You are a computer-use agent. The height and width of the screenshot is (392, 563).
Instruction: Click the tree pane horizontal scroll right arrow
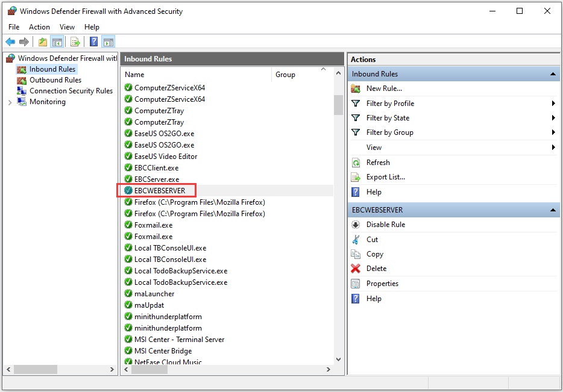112,369
